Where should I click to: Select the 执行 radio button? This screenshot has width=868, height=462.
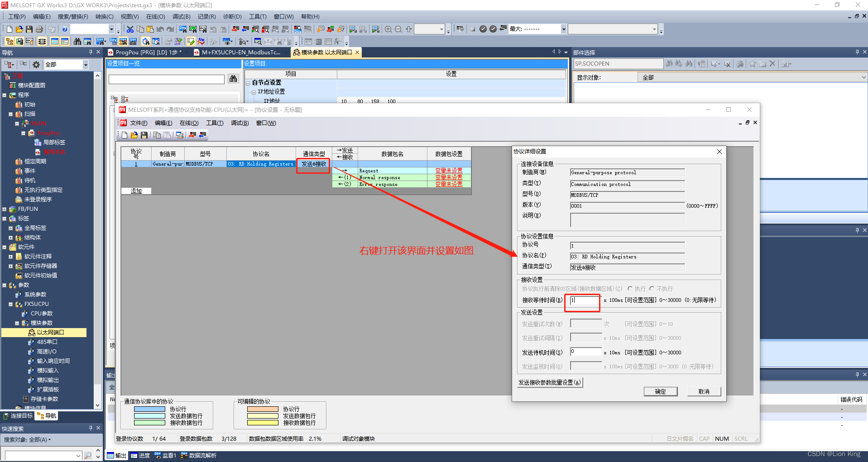click(x=630, y=289)
